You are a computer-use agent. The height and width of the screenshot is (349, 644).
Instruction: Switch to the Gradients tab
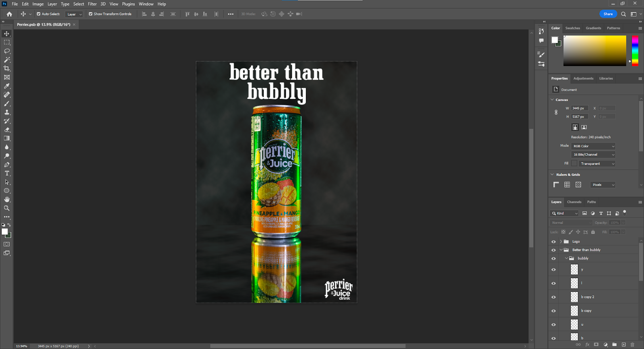pyautogui.click(x=593, y=28)
